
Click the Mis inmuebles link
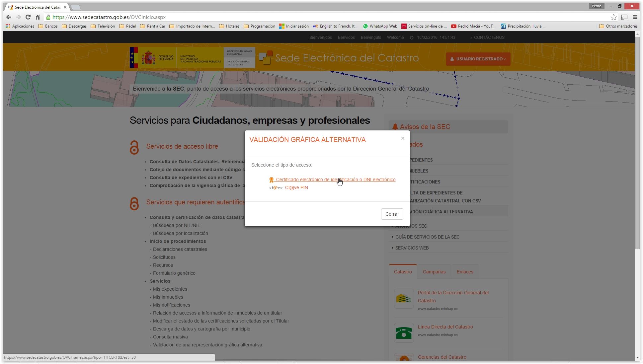(x=168, y=297)
